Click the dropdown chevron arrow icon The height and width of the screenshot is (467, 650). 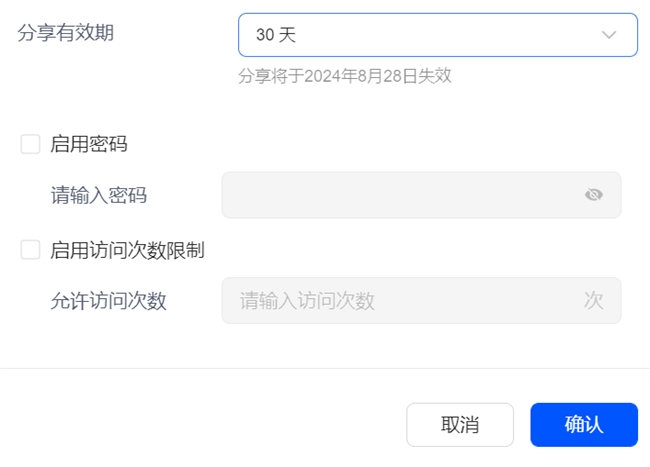(x=609, y=35)
